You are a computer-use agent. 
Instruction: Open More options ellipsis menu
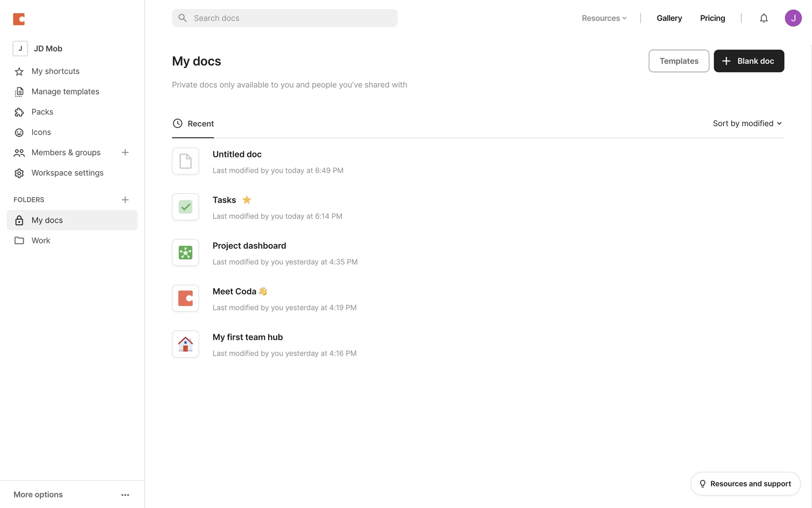[x=125, y=495]
